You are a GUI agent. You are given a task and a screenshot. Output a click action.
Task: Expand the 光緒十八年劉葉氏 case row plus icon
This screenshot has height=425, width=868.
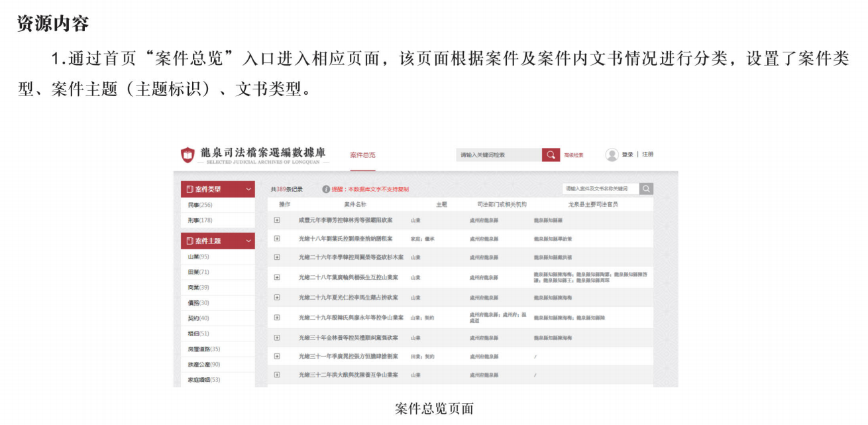coord(277,239)
